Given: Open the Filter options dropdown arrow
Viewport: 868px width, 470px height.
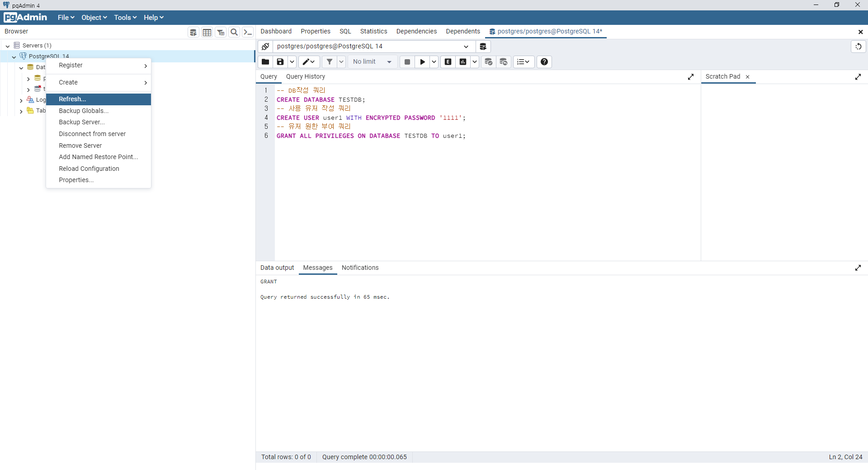Looking at the screenshot, I should pyautogui.click(x=341, y=62).
